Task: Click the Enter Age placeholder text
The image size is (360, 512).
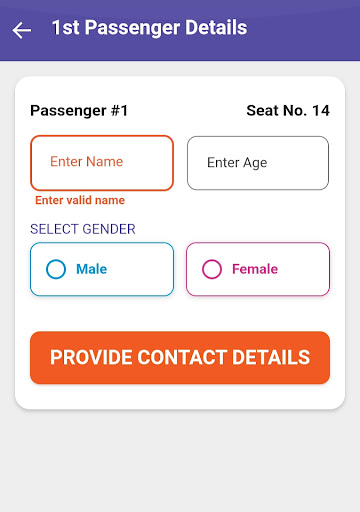Action: pos(237,163)
